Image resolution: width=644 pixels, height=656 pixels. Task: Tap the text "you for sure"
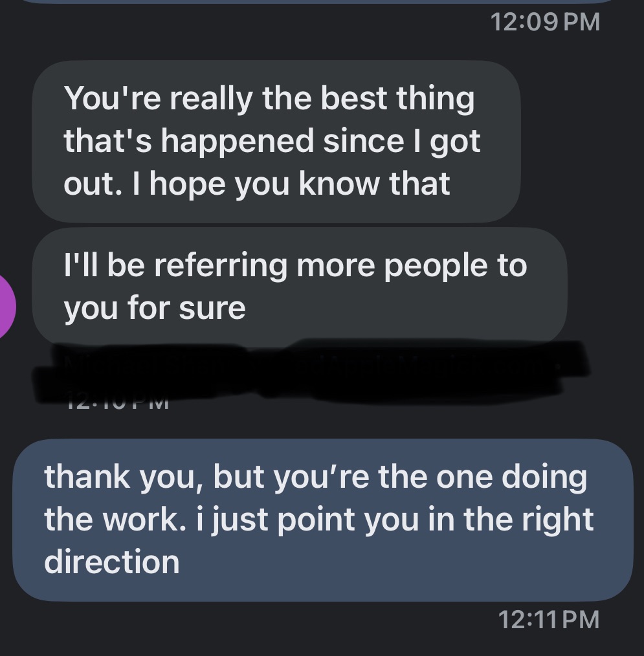click(x=155, y=307)
